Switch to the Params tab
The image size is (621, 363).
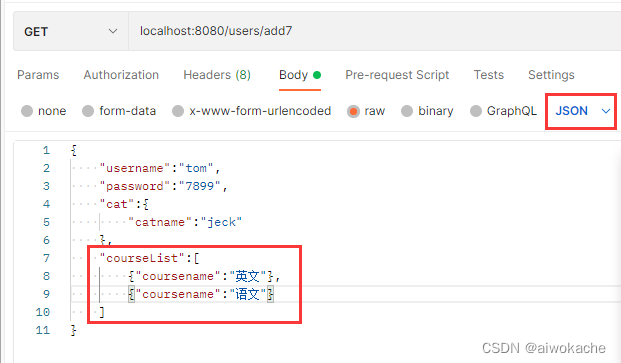pyautogui.click(x=38, y=75)
